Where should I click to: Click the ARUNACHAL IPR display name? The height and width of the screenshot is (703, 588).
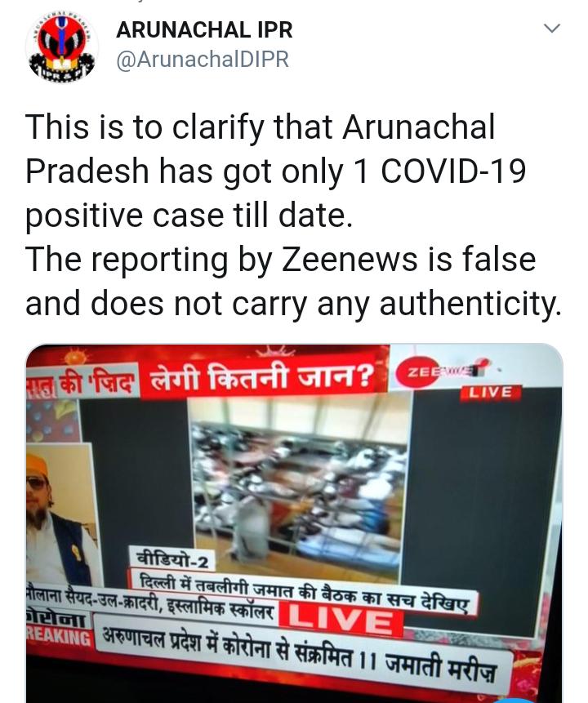(204, 30)
